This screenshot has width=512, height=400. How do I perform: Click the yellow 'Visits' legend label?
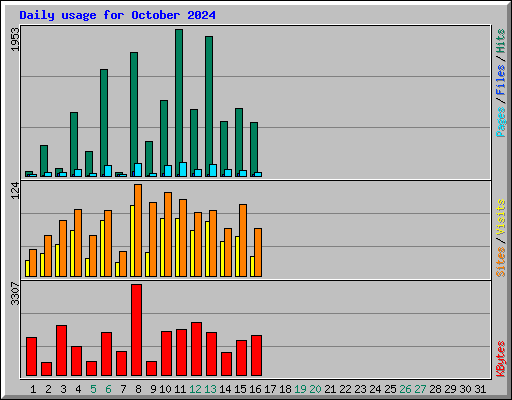point(500,218)
